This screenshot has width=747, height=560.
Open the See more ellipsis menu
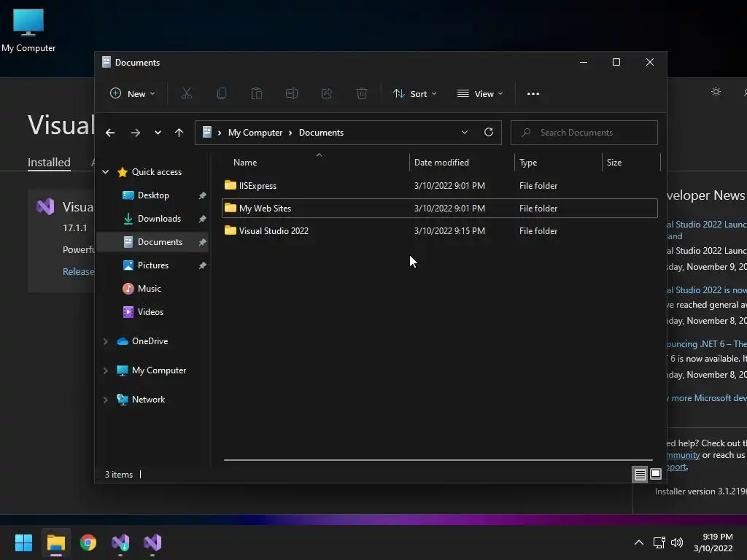533,94
